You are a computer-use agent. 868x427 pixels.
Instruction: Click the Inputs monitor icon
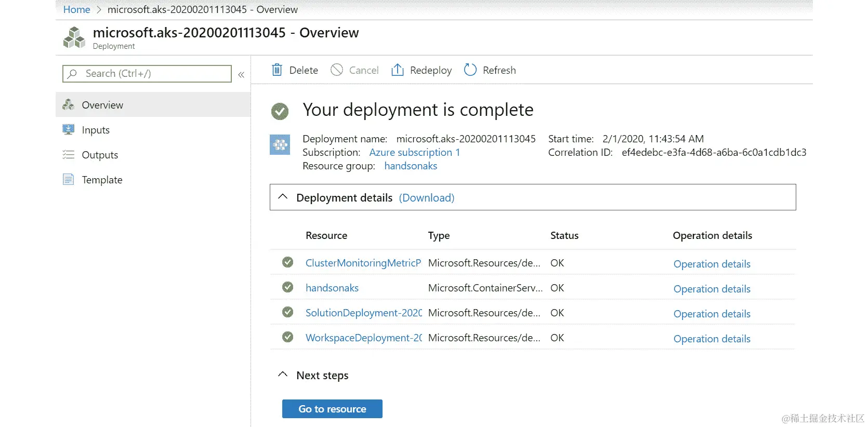(69, 129)
